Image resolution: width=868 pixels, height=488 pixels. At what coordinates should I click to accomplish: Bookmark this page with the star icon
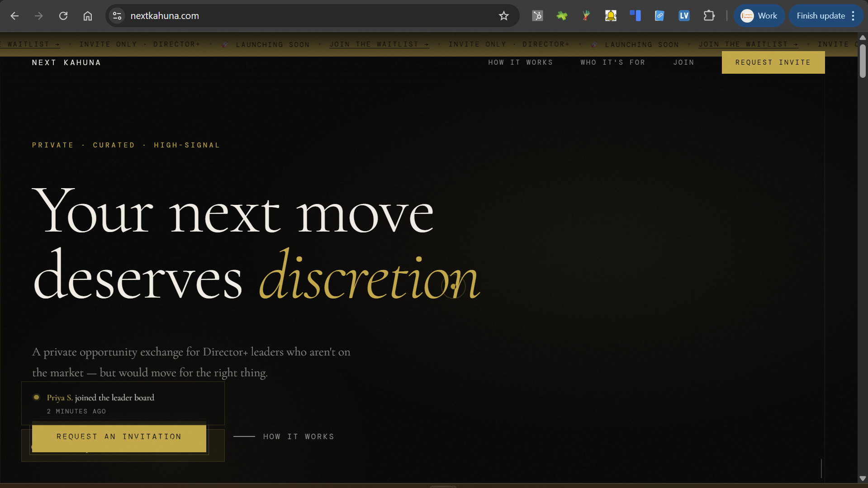pyautogui.click(x=503, y=16)
